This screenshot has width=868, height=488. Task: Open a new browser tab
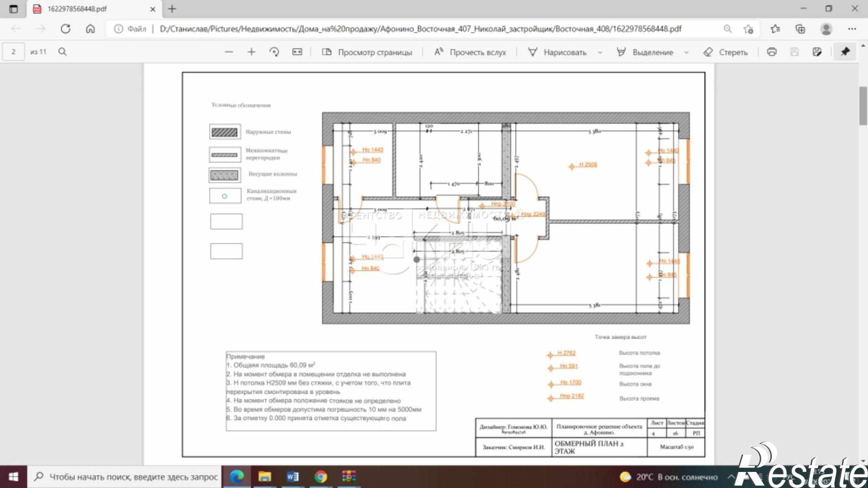172,9
